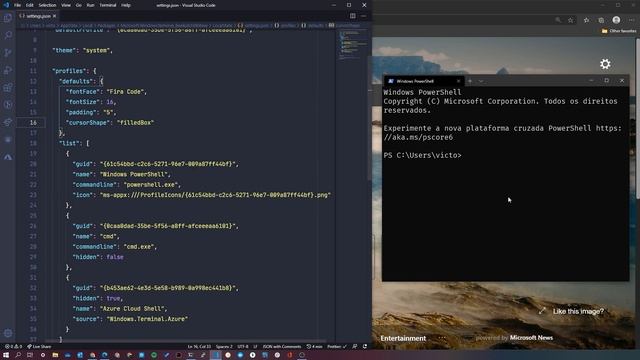Open Favorites list in Edge toolbar

(587, 20)
